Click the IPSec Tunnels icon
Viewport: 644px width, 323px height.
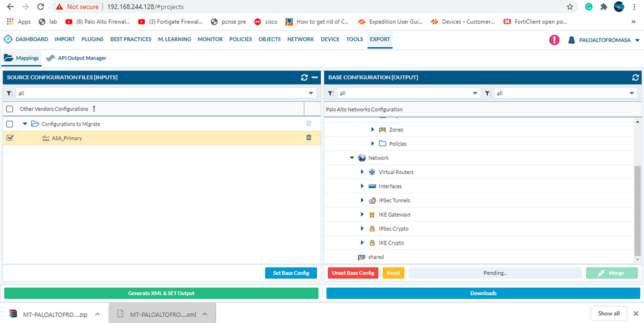pyautogui.click(x=372, y=201)
